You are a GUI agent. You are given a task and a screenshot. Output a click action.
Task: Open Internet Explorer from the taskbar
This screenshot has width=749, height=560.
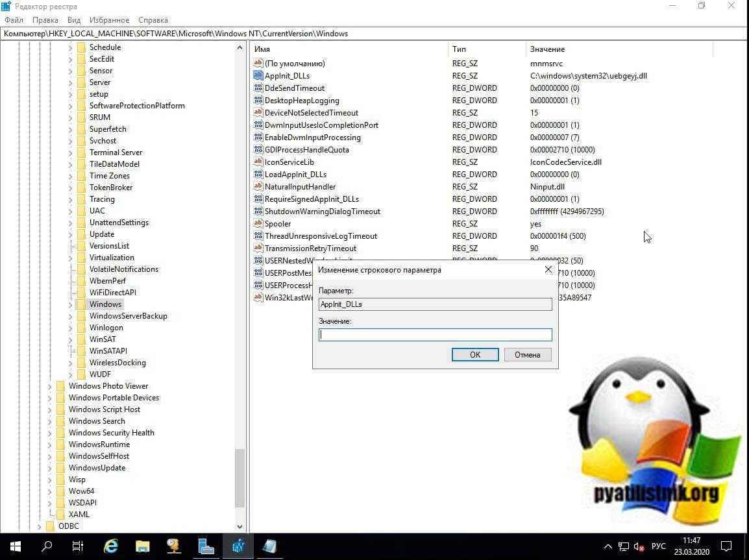click(x=111, y=546)
